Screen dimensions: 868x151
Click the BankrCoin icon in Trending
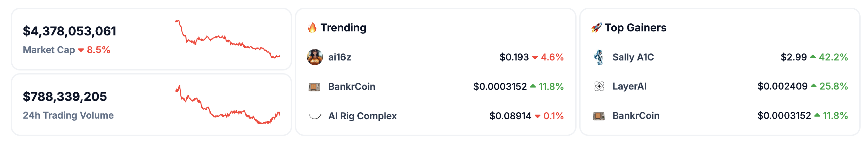coord(315,87)
